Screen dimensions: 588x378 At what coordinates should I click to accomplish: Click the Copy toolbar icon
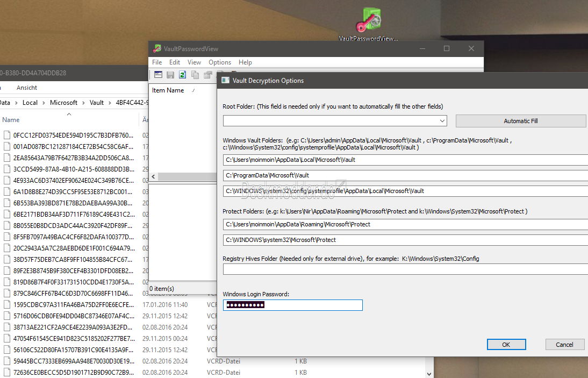[195, 75]
